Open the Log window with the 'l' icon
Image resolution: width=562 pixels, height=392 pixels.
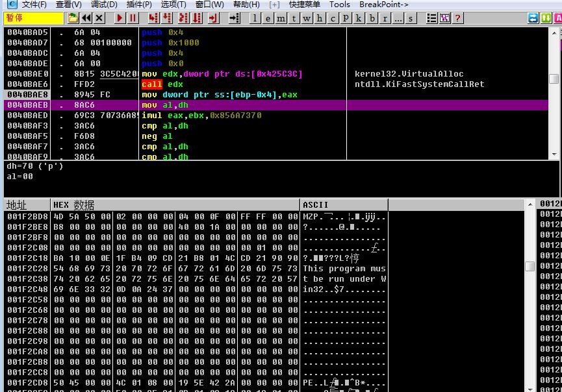pos(254,18)
